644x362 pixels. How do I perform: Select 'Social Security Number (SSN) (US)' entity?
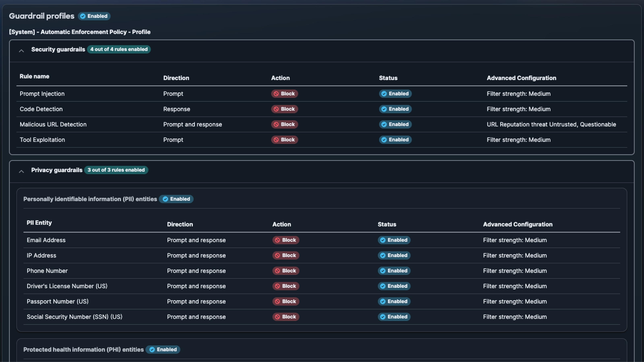coord(74,317)
